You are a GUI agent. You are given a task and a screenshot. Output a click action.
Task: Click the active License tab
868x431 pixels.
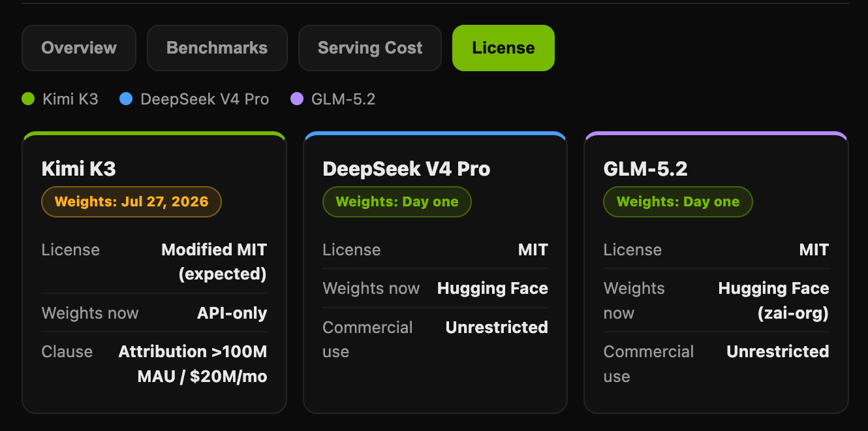(x=503, y=48)
